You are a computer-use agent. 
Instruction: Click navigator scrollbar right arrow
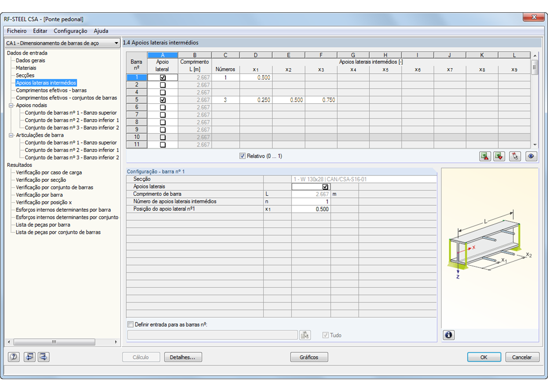116,342
